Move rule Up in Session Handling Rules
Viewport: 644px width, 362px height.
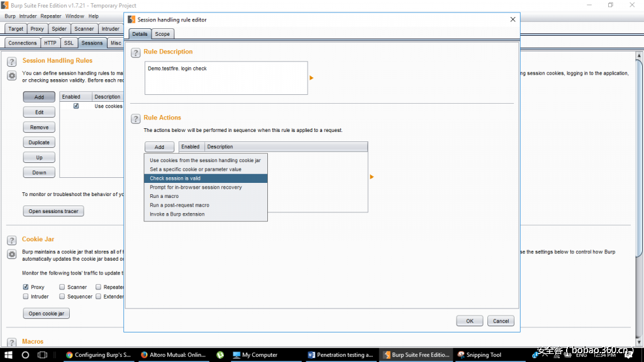(x=39, y=158)
